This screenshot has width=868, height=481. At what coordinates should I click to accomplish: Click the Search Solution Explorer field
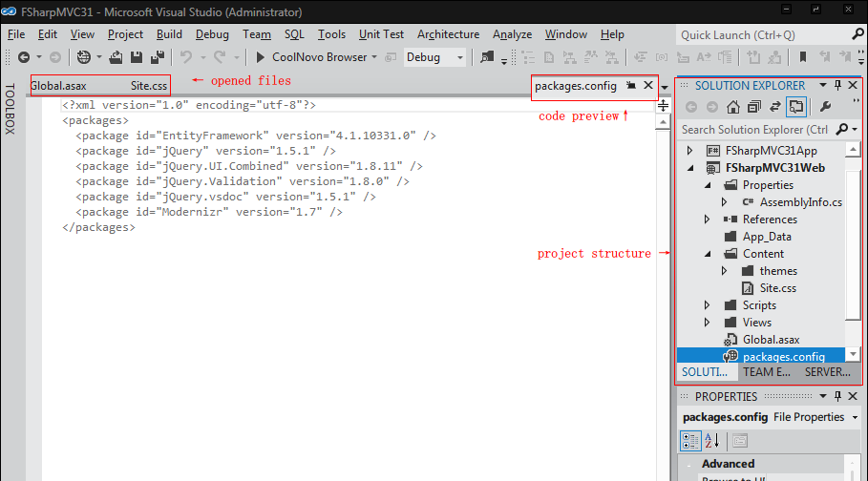[754, 129]
